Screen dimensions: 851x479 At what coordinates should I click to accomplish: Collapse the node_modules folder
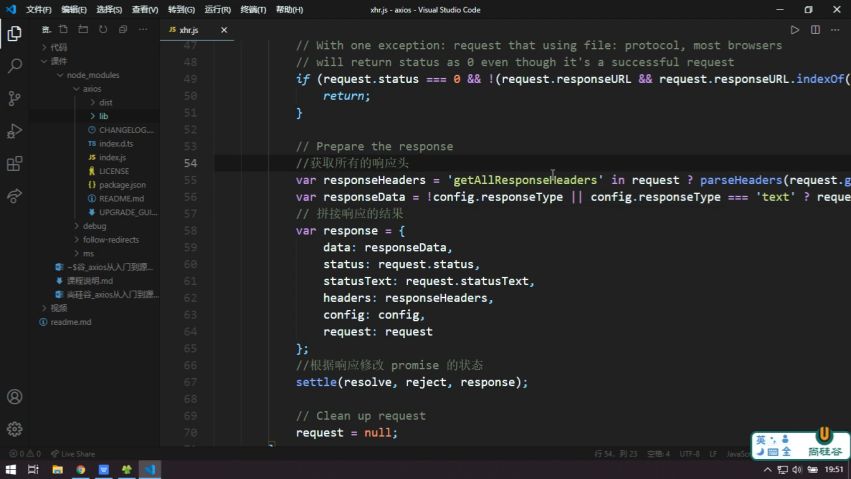88,75
